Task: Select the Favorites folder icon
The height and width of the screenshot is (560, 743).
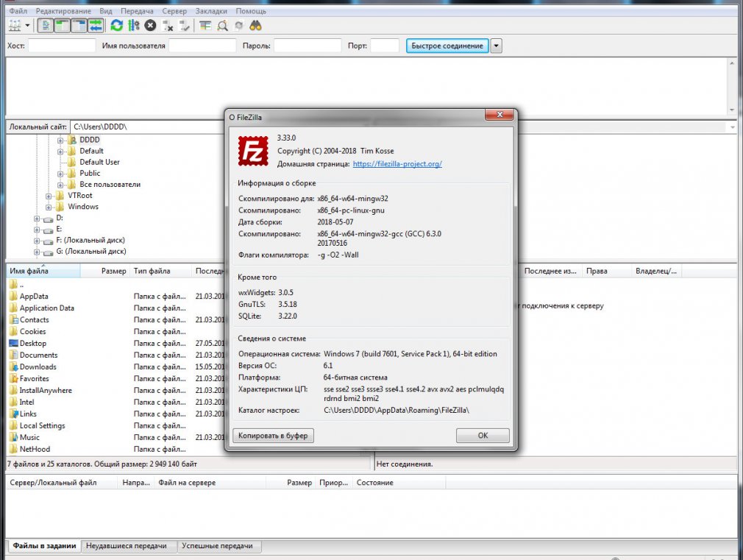Action: pyautogui.click(x=13, y=378)
